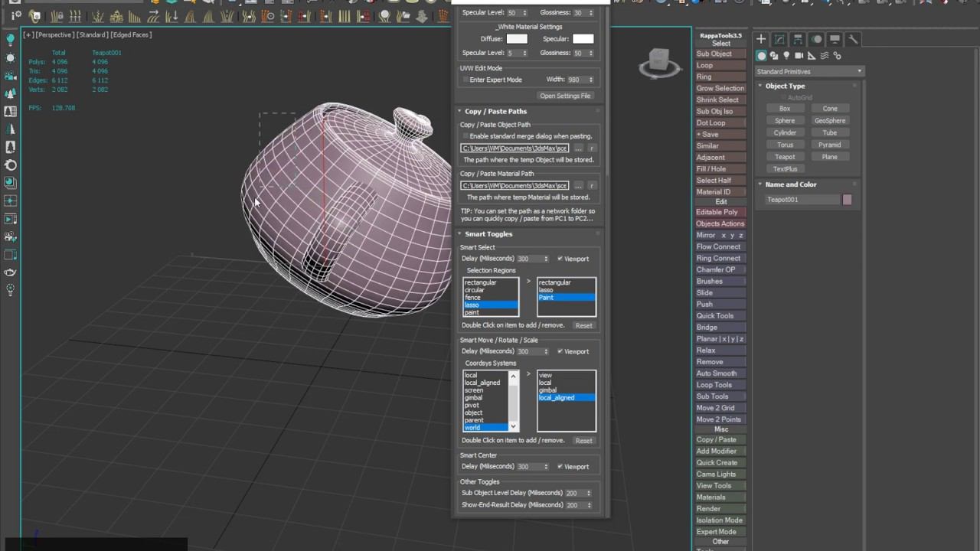Image resolution: width=980 pixels, height=551 pixels.
Task: Switch to the Modify panel tab
Action: tap(779, 39)
